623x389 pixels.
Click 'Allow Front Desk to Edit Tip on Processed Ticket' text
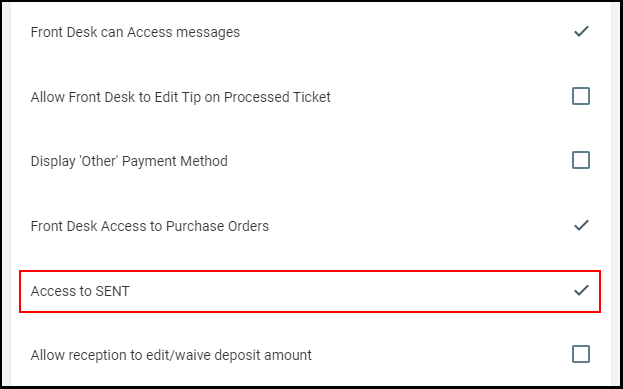[x=181, y=97]
